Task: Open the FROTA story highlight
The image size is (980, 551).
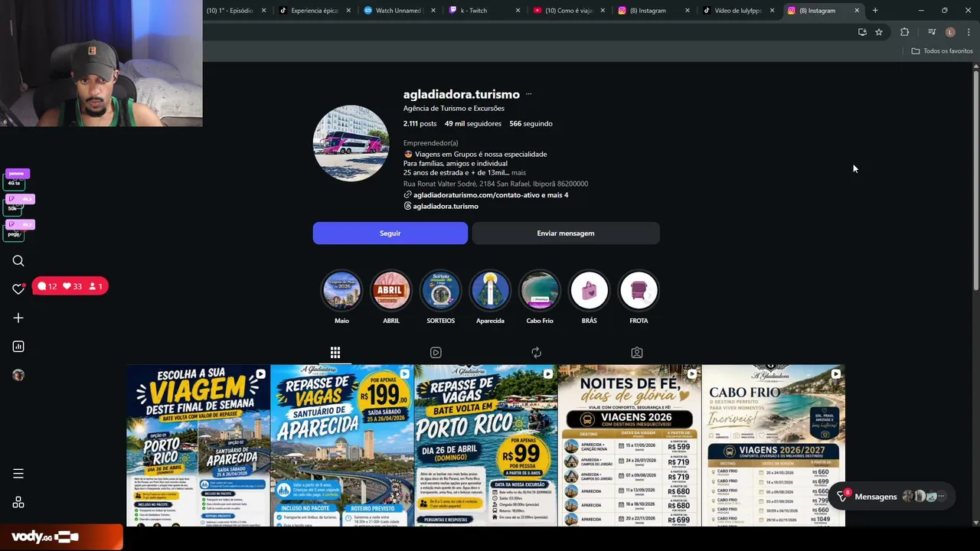Action: pos(639,291)
